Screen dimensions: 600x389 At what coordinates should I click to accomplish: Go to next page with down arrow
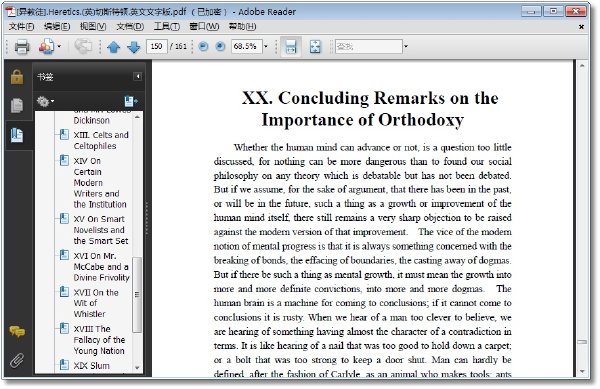click(x=134, y=47)
